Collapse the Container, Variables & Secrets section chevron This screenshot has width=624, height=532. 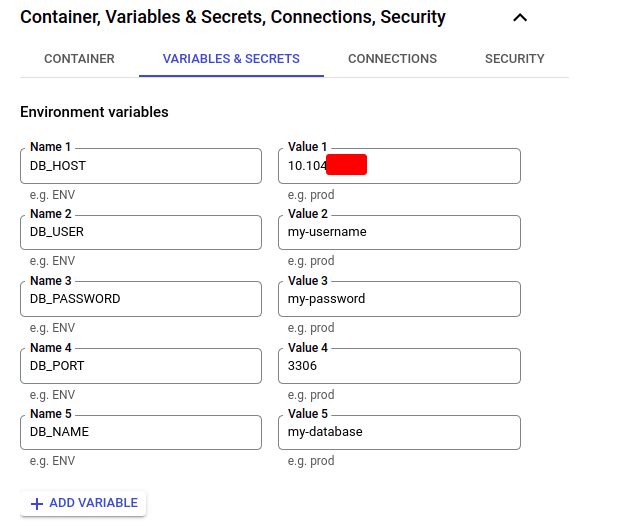coord(518,17)
